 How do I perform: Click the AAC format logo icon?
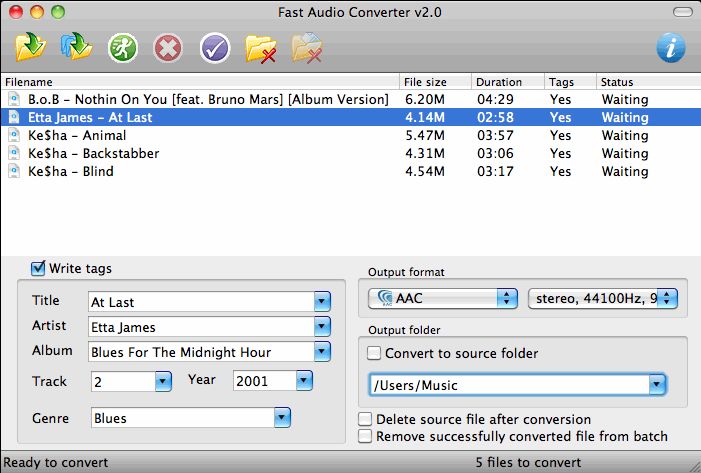click(384, 298)
